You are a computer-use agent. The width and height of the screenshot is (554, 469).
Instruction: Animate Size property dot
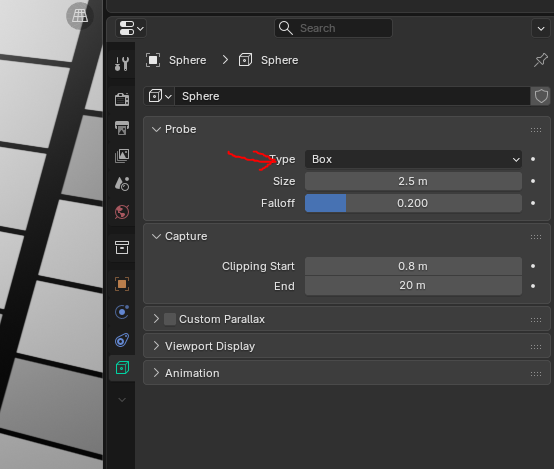pyautogui.click(x=533, y=181)
